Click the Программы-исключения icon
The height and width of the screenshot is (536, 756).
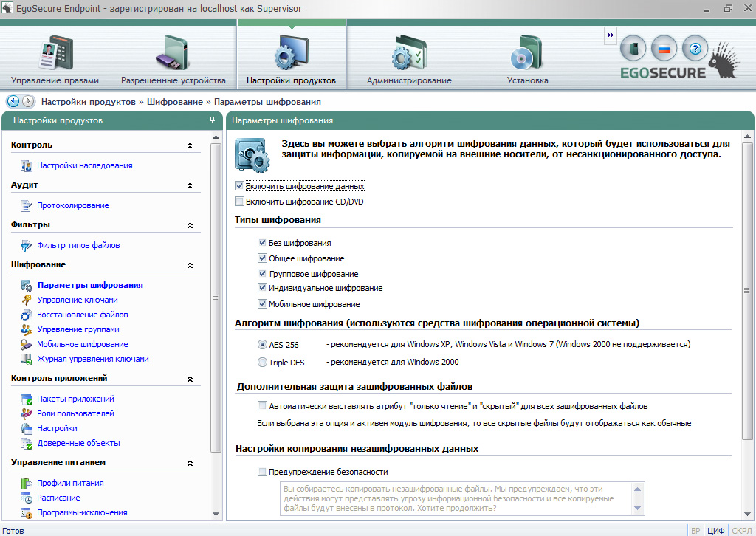pyautogui.click(x=26, y=513)
